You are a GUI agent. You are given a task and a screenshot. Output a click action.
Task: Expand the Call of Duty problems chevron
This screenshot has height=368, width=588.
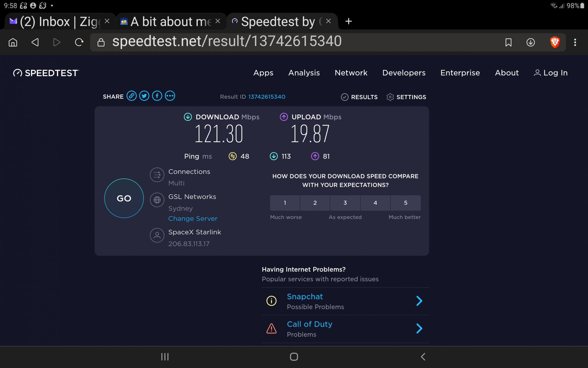click(419, 329)
